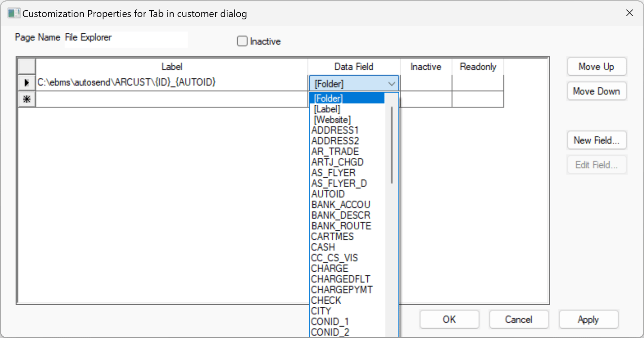
Task: Choose [Website] from the dropdown list
Action: (x=332, y=120)
